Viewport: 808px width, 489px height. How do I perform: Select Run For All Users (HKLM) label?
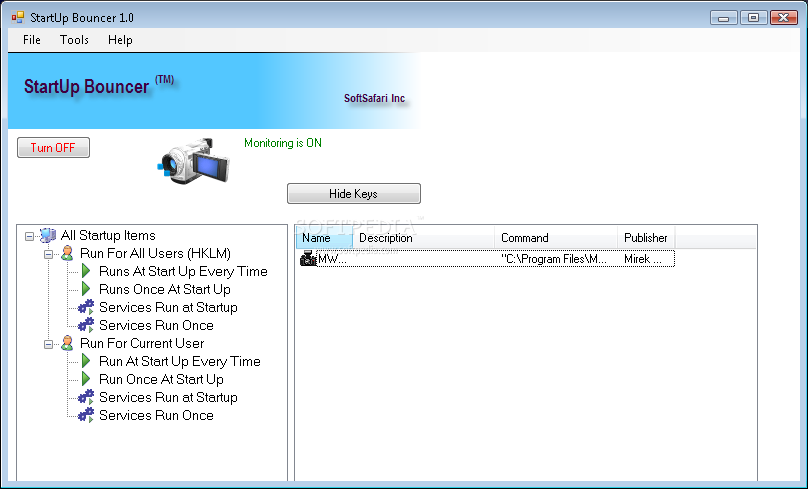[155, 254]
